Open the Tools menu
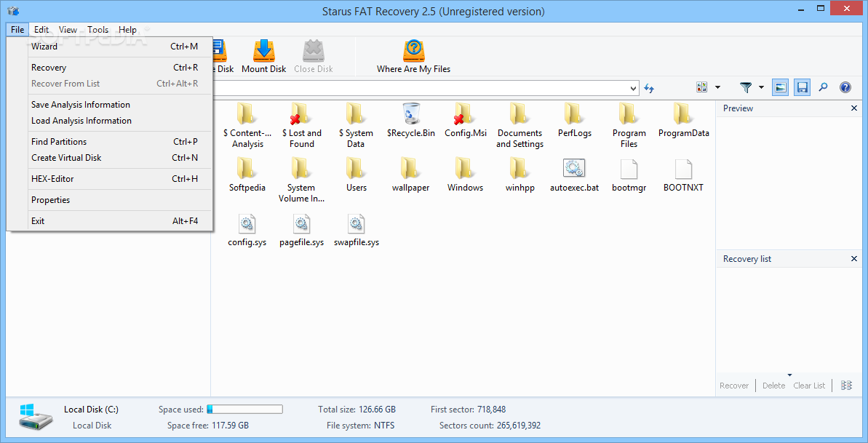The width and height of the screenshot is (868, 443). (x=98, y=30)
